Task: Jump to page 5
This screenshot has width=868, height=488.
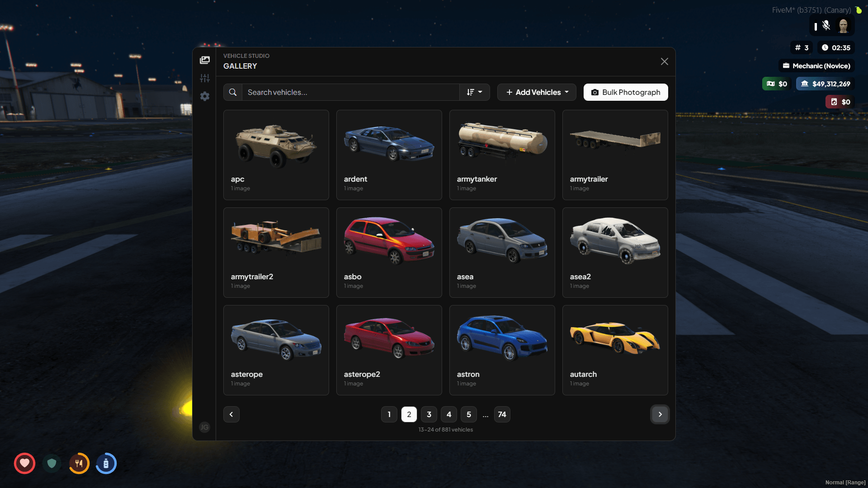Action: point(469,414)
